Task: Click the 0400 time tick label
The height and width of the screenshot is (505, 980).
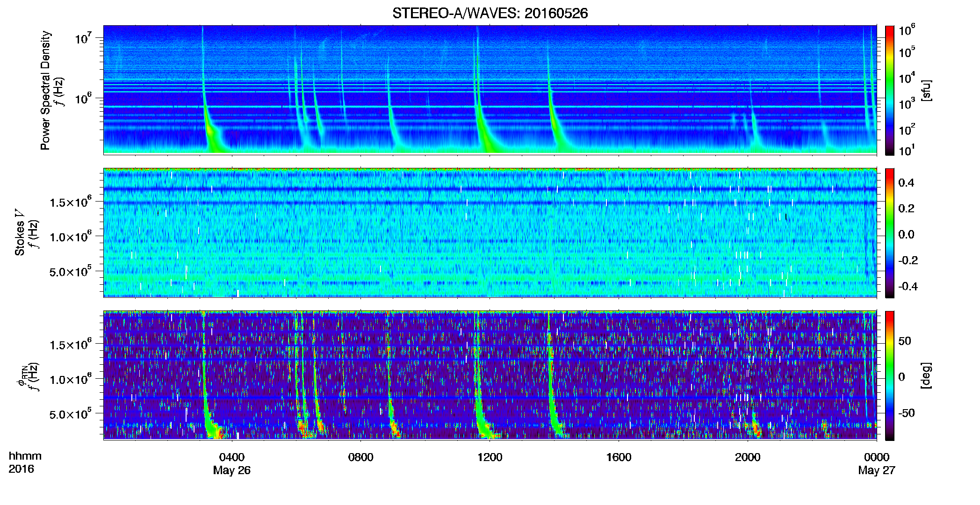Action: click(232, 457)
